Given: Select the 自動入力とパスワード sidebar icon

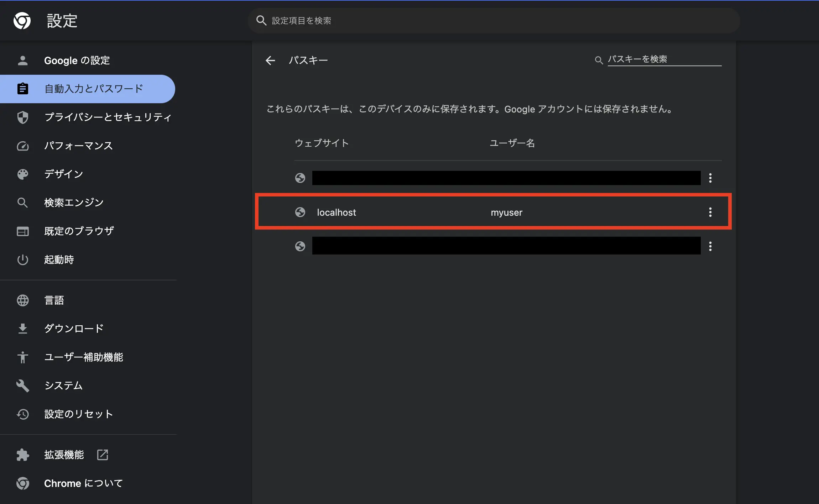Looking at the screenshot, I should (23, 89).
